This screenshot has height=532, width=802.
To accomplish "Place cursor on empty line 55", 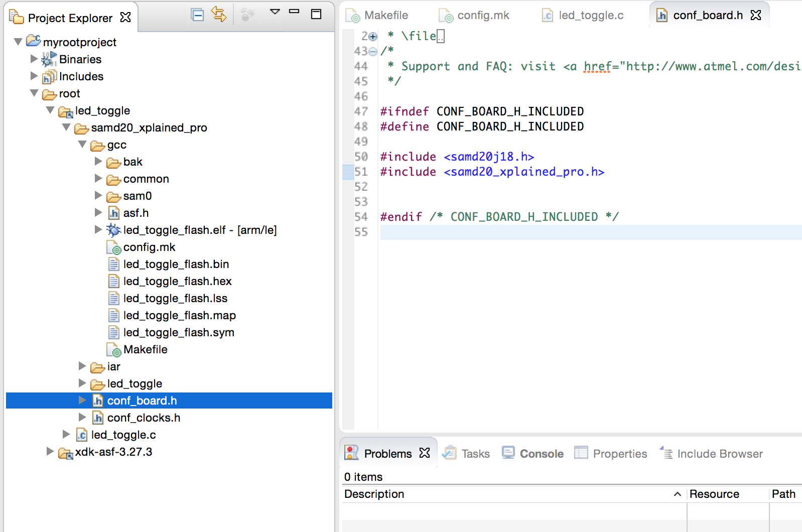I will coord(591,232).
